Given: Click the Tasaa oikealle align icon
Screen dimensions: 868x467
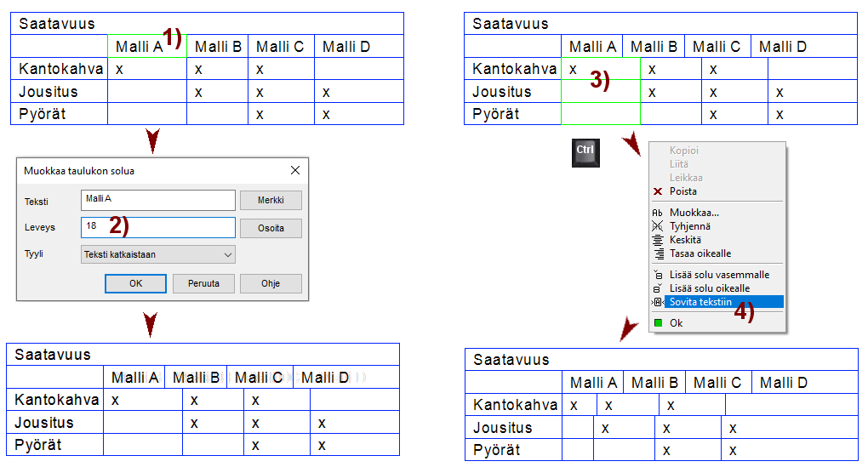Looking at the screenshot, I should (657, 253).
